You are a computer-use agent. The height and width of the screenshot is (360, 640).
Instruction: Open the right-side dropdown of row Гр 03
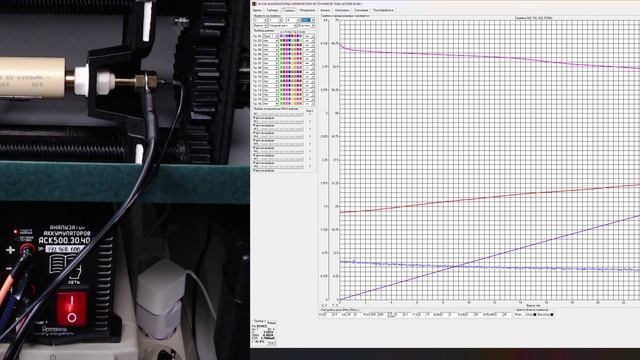pyautogui.click(x=309, y=45)
